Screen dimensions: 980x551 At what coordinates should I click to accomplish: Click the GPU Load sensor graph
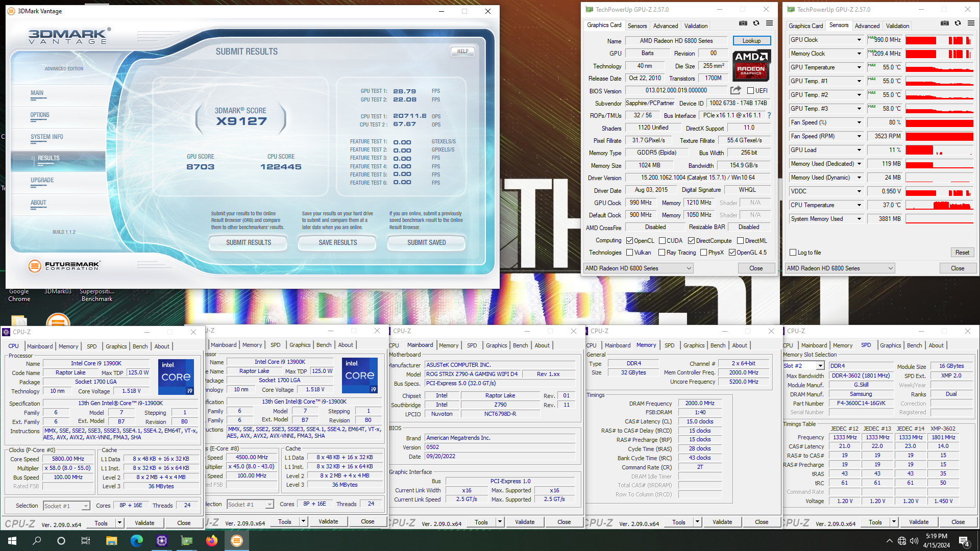(x=939, y=150)
